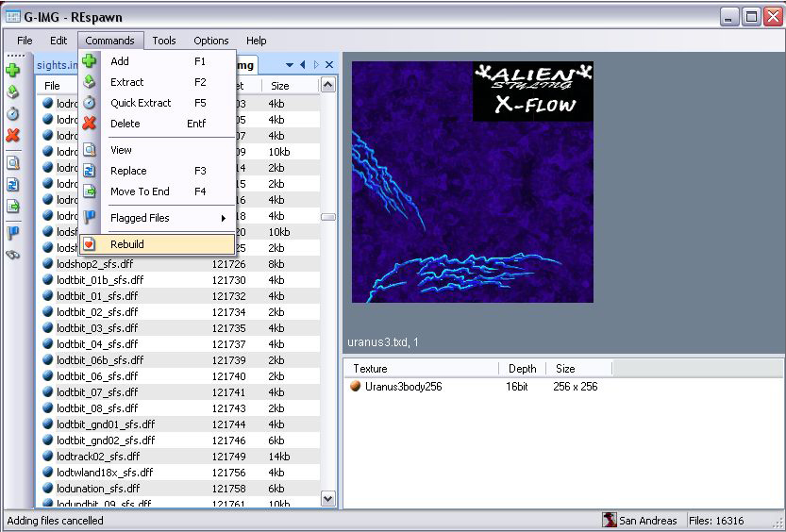786x532 pixels.
Task: Select lodtbit_06b_sfs.dff row
Action: point(179,360)
